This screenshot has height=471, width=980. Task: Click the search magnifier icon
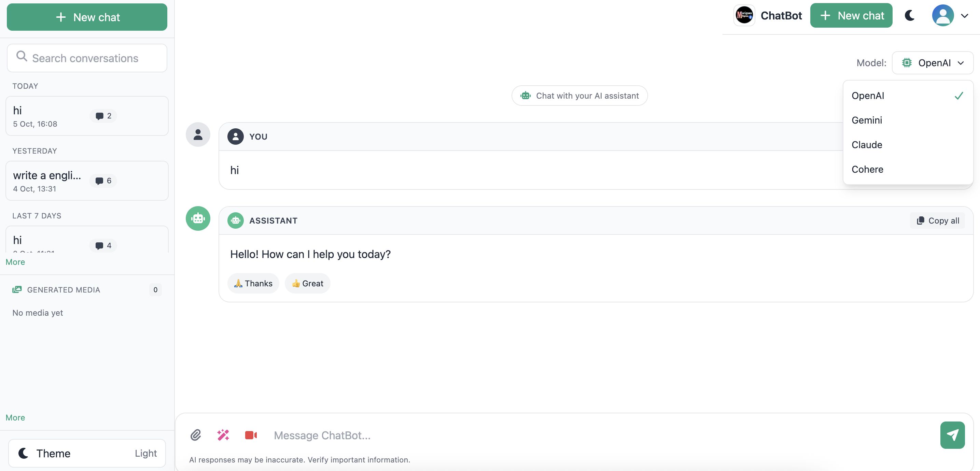pos(22,56)
